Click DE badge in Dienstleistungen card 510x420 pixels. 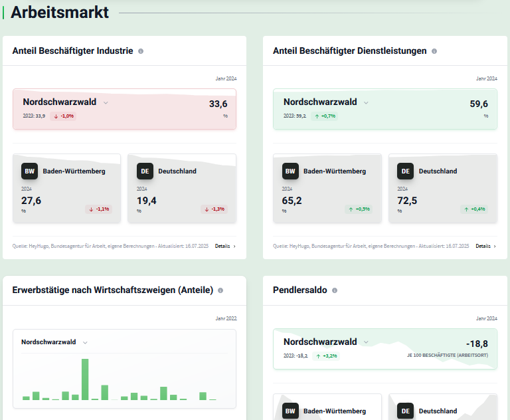[x=406, y=171]
